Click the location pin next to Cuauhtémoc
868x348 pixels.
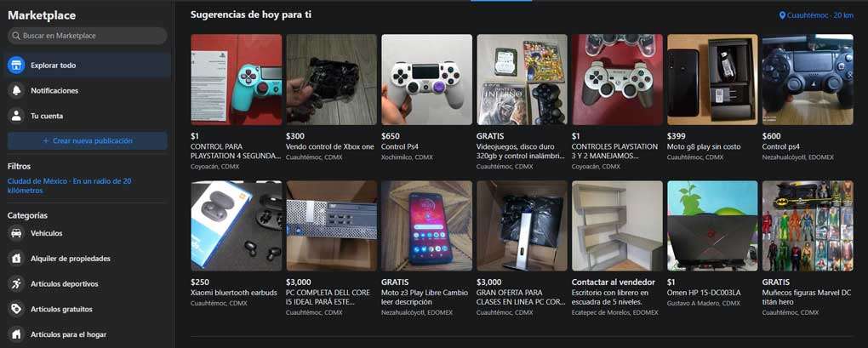tap(782, 15)
